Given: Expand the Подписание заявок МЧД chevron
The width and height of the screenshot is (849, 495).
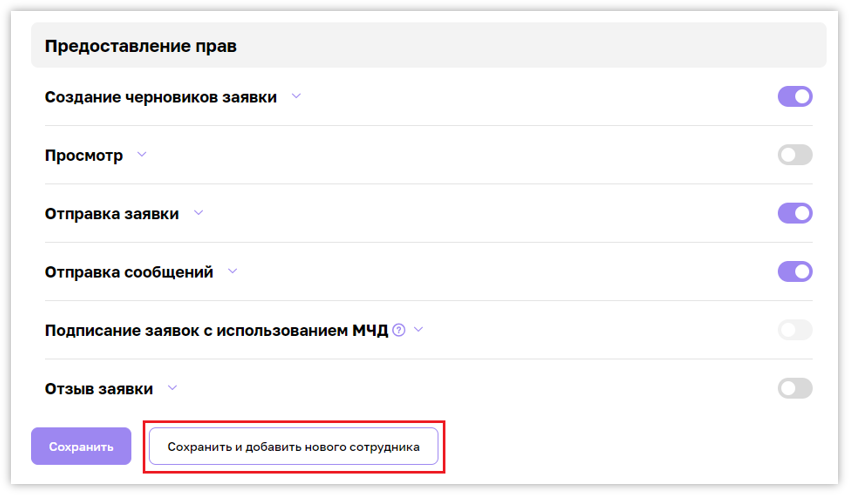Looking at the screenshot, I should pos(419,329).
